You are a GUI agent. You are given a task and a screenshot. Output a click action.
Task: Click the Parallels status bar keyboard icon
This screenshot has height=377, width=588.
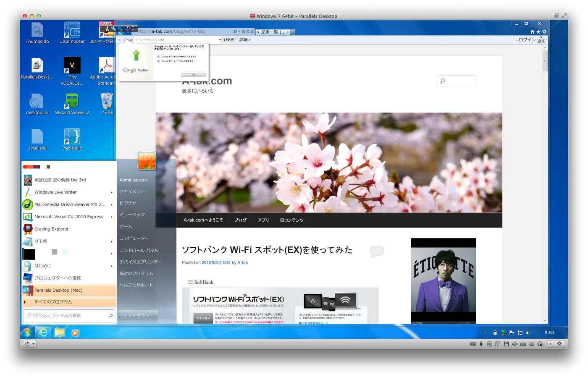[472, 344]
